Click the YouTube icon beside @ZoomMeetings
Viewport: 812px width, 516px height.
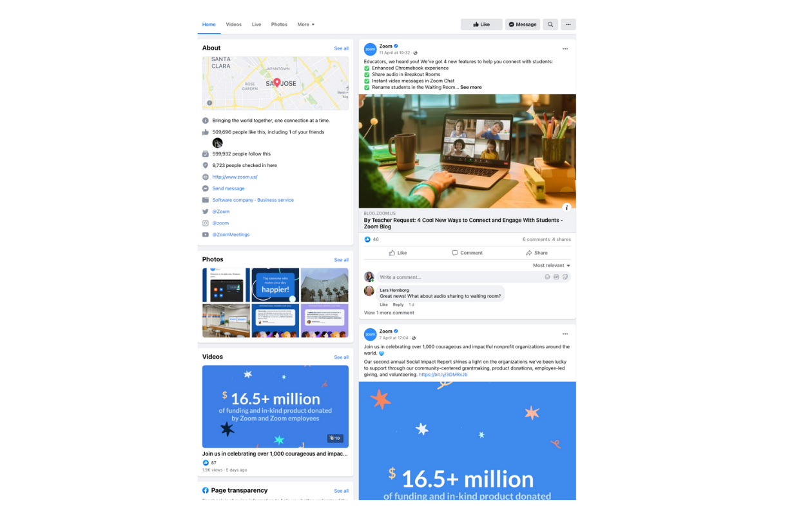coord(206,235)
